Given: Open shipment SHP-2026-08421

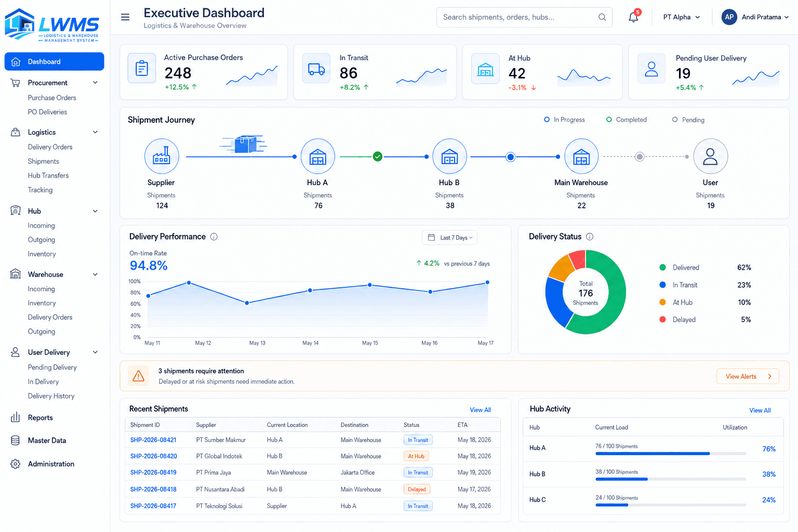Looking at the screenshot, I should (153, 440).
